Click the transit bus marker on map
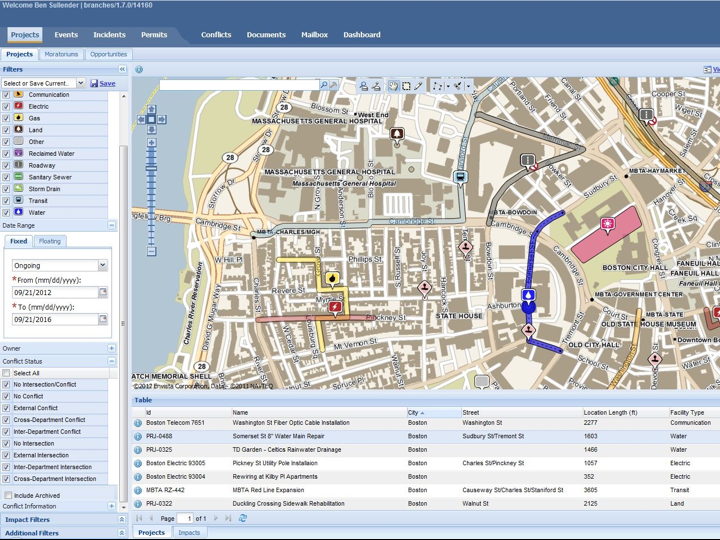 pyautogui.click(x=460, y=177)
